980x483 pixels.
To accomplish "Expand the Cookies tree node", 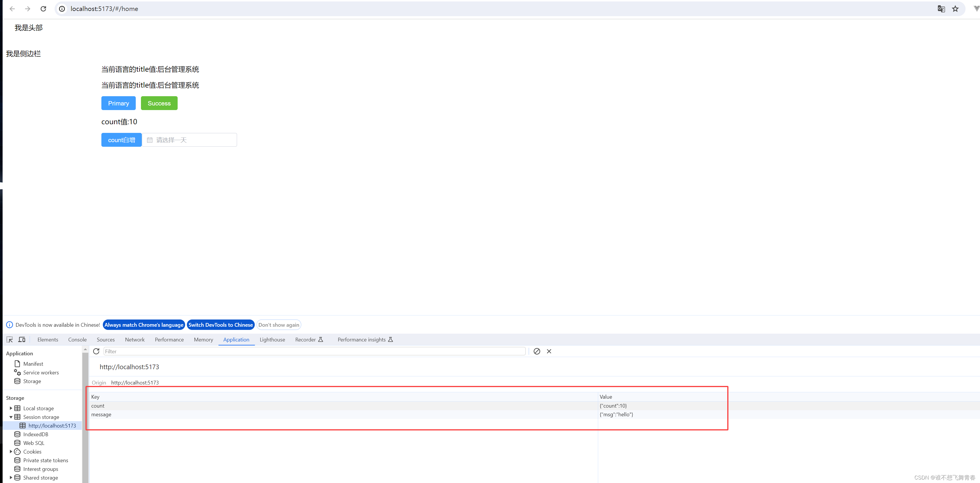I will pos(11,452).
